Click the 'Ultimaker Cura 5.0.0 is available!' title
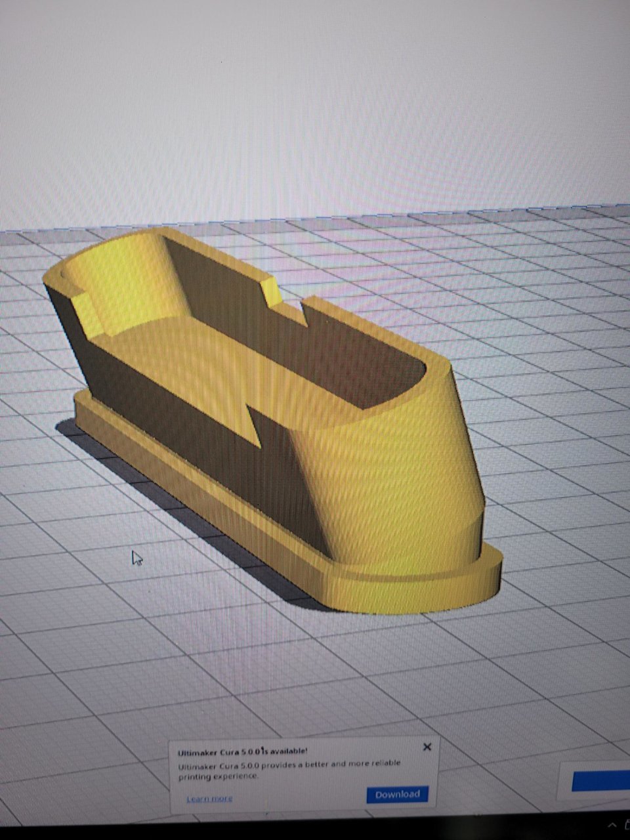The height and width of the screenshot is (840, 630). (242, 752)
